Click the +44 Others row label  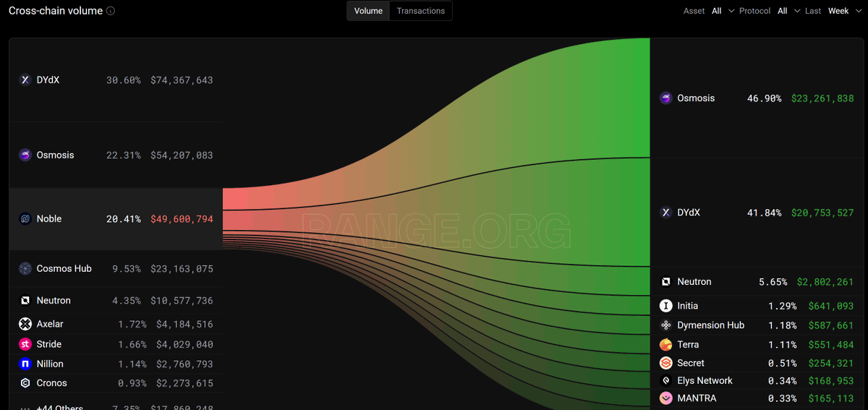pyautogui.click(x=60, y=407)
